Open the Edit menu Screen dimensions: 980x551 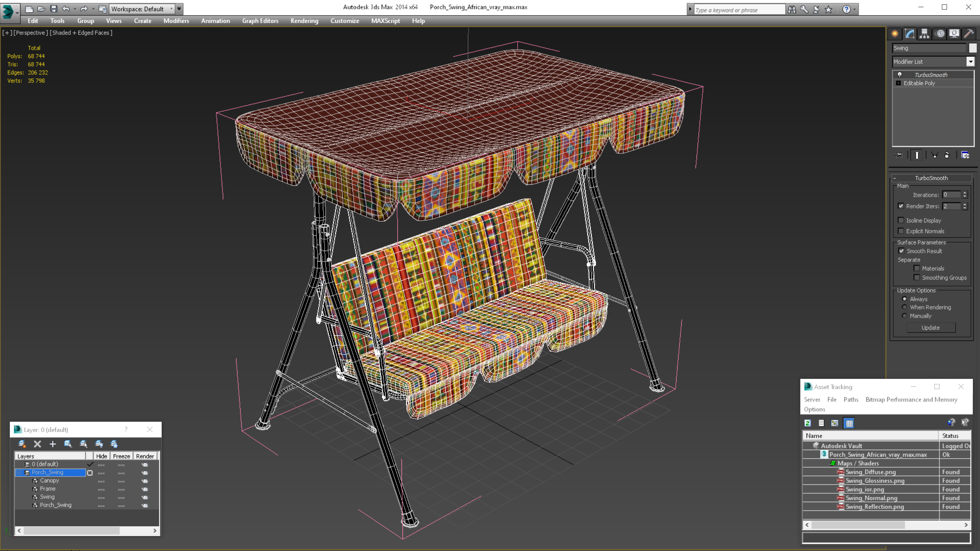[x=33, y=21]
